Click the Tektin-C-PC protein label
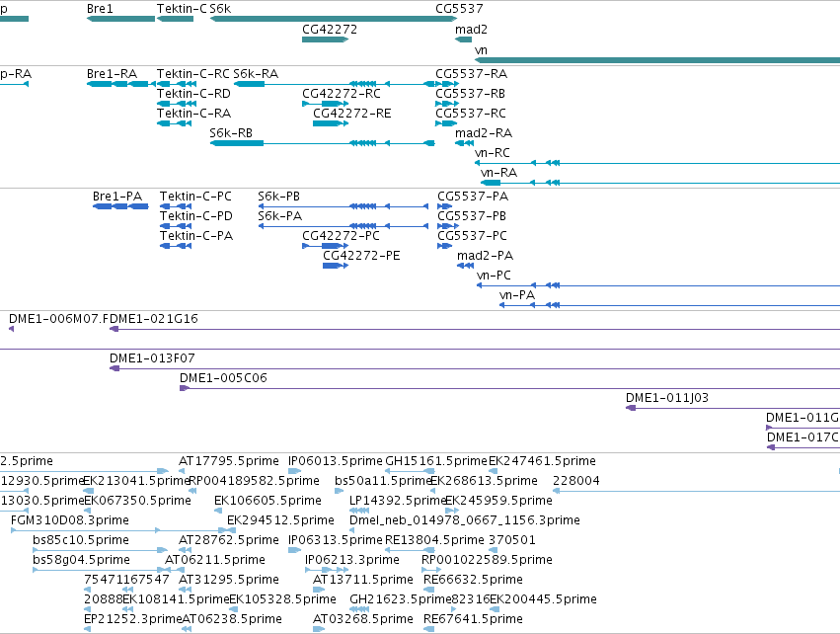Image resolution: width=840 pixels, height=634 pixels. 195,197
